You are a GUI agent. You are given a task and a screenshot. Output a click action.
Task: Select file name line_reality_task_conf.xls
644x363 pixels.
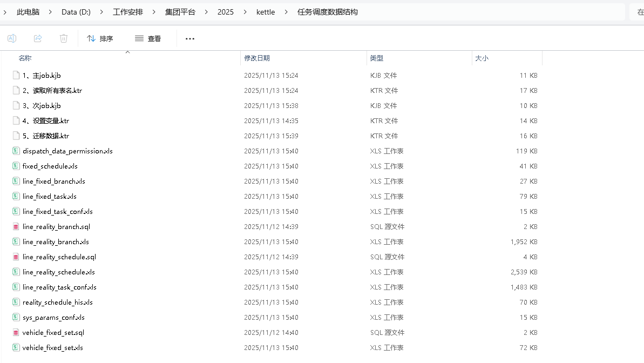[59, 287]
